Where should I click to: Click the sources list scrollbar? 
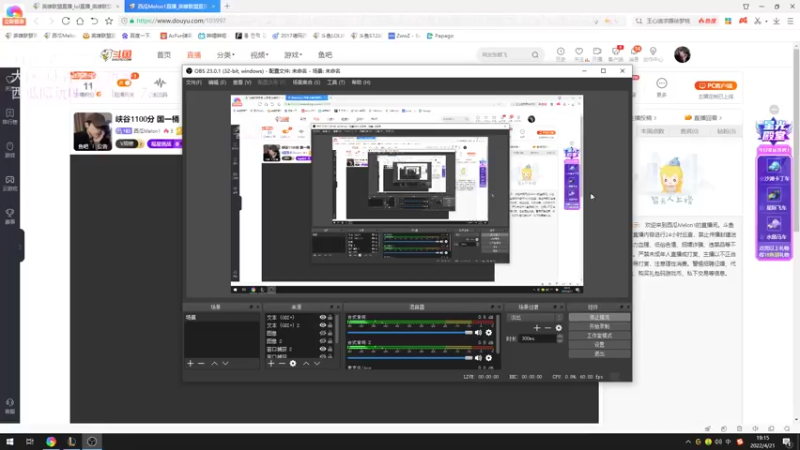click(x=337, y=329)
